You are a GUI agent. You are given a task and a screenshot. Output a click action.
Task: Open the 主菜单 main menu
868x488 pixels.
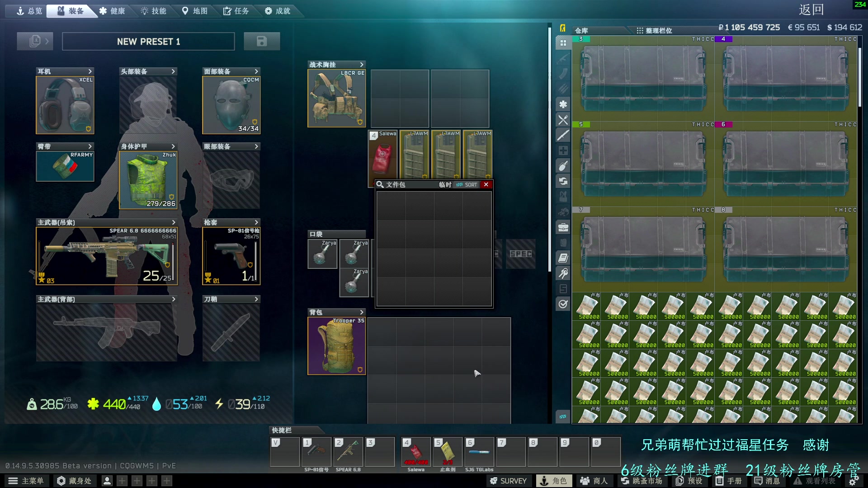tap(26, 481)
